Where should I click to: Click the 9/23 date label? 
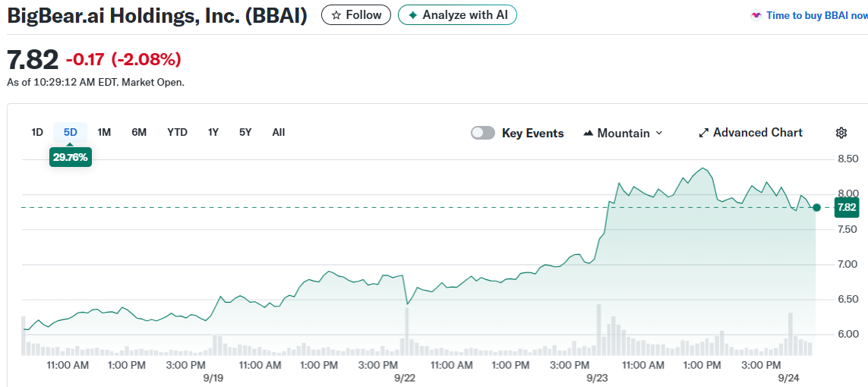click(598, 379)
